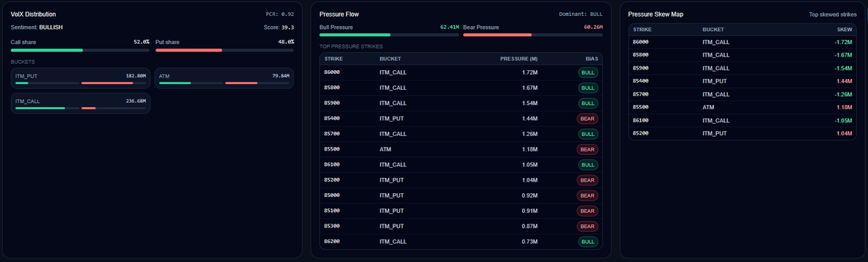Click the Pressure Flow panel title
The image size is (868, 262).
[339, 14]
